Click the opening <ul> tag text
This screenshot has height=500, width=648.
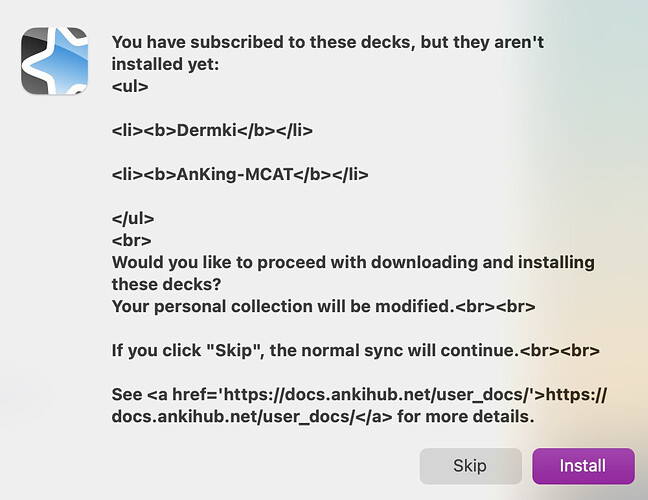[x=130, y=86]
